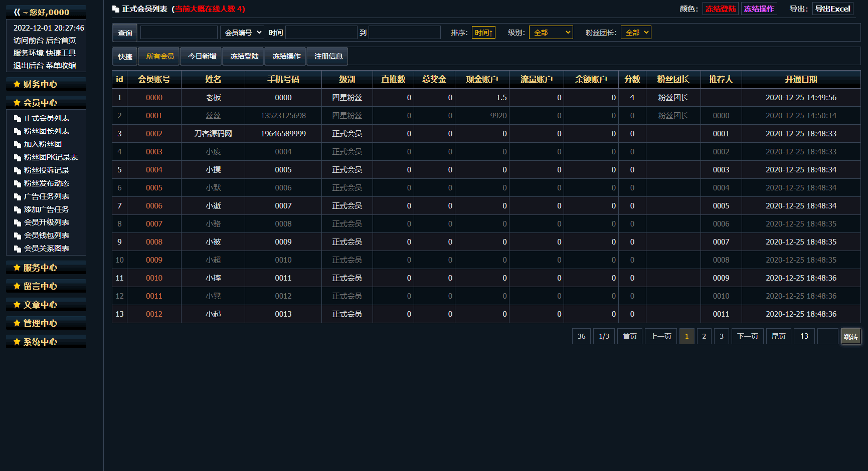The width and height of the screenshot is (868, 471).
Task: Click the file icon beside 广告任务列表
Action: pos(18,197)
